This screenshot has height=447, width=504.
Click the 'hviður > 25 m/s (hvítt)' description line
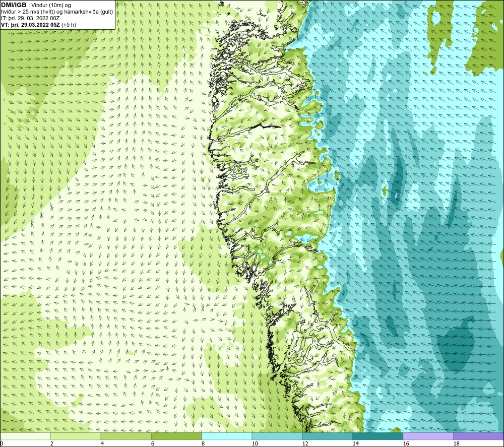point(57,12)
